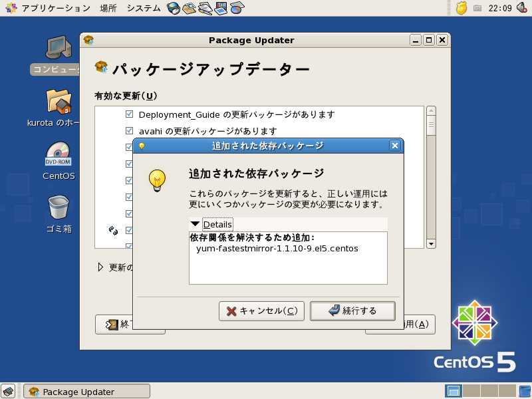Select the 'Deployment_Guide の更新パッケージがあります' row text

pos(237,114)
